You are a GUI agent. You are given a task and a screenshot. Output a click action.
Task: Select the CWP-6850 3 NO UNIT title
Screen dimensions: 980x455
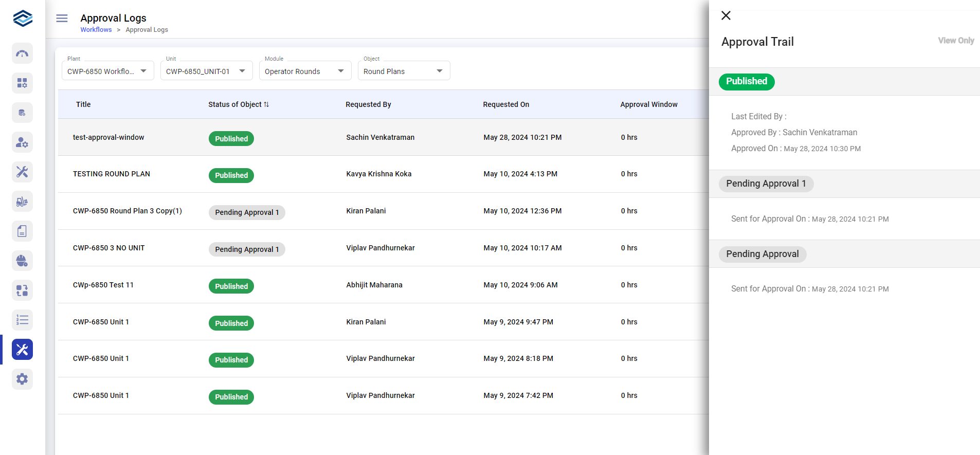pyautogui.click(x=109, y=248)
